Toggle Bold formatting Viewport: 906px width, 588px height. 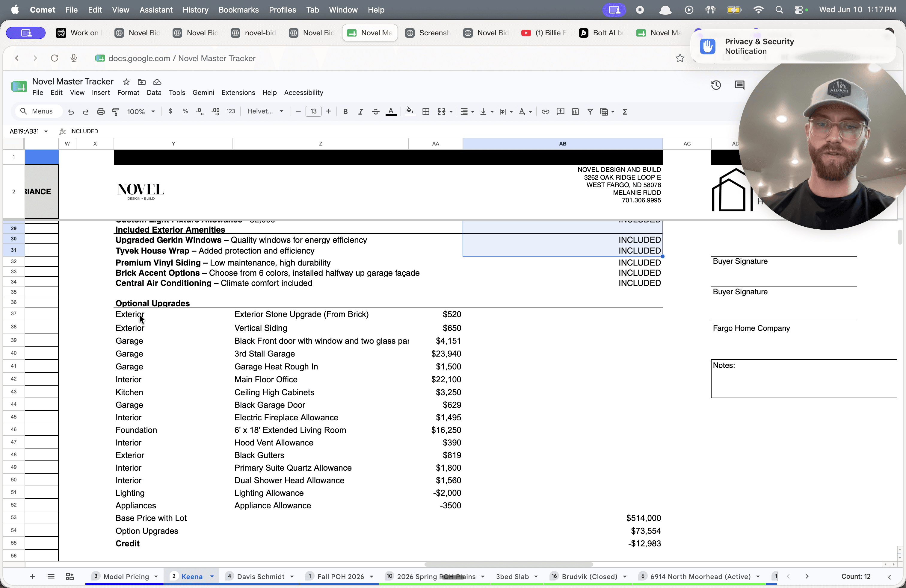point(345,111)
